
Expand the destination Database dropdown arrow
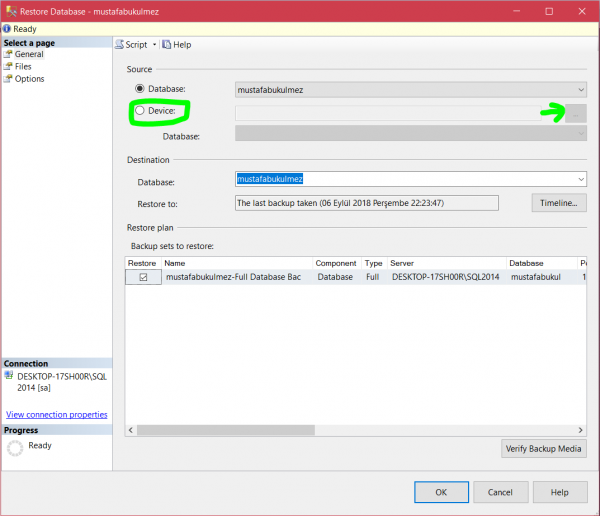coord(581,179)
